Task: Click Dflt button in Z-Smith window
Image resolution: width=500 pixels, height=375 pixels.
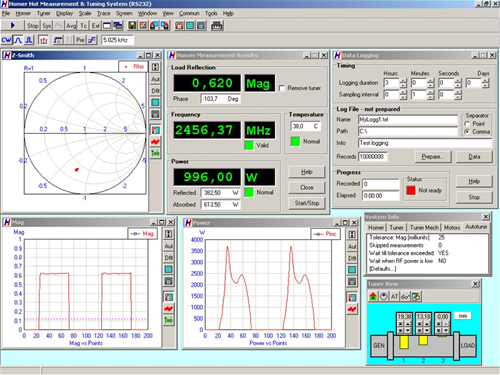Action: point(155,91)
